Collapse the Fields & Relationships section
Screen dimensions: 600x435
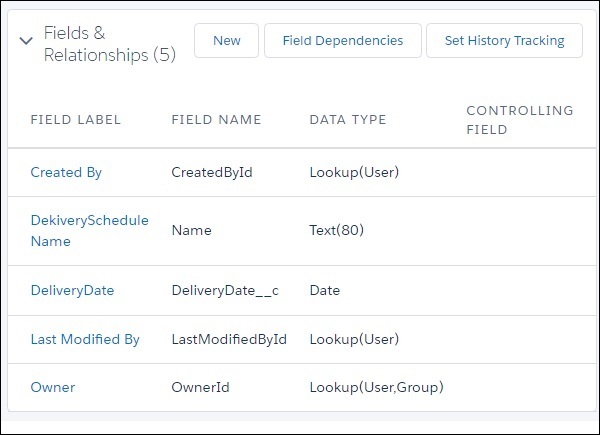[x=25, y=41]
